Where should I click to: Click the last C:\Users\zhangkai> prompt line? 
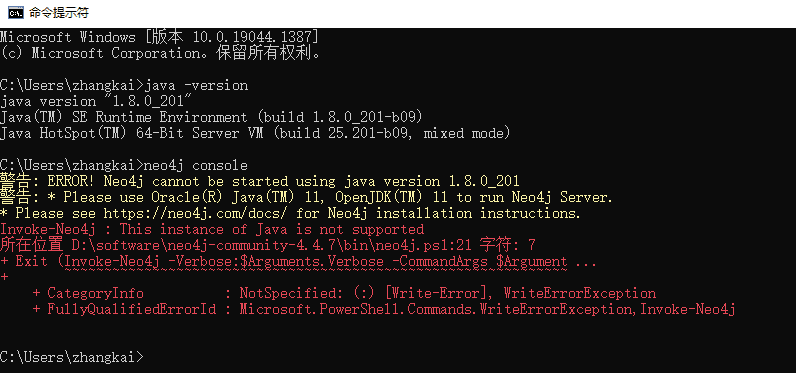point(72,357)
